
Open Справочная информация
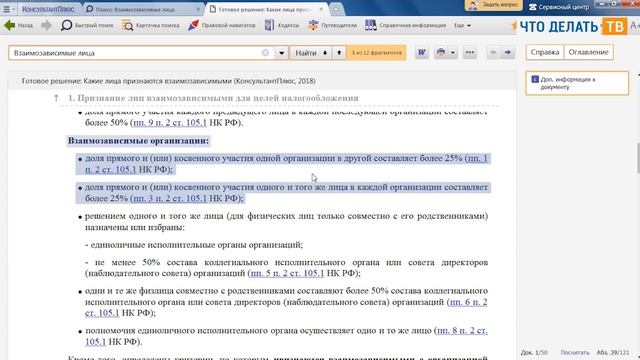point(405,25)
